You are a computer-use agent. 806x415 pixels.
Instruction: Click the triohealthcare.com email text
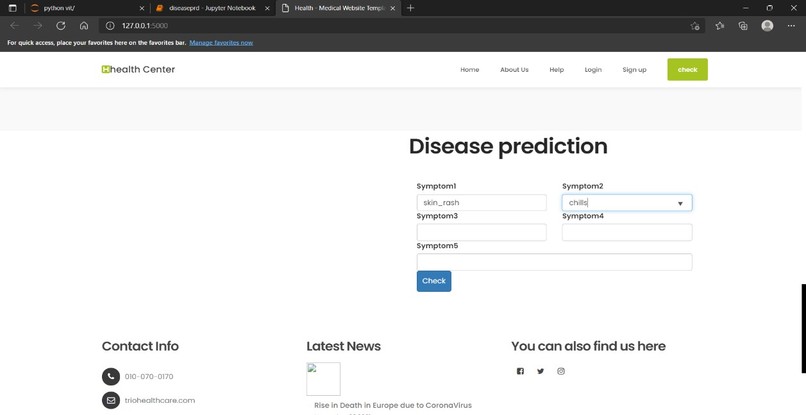160,400
